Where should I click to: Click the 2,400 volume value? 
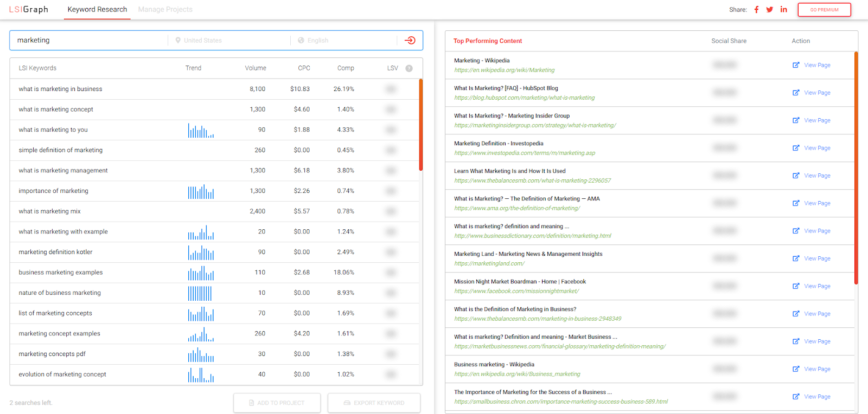click(258, 211)
